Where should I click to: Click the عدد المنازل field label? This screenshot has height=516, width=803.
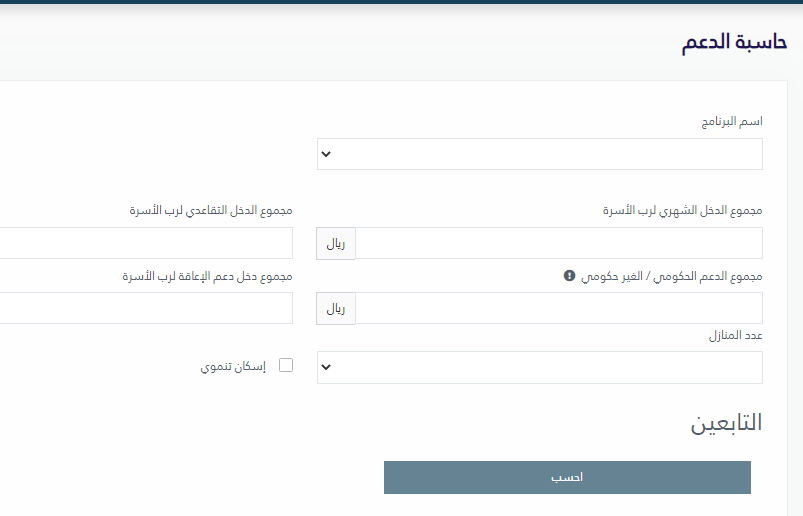pos(735,335)
